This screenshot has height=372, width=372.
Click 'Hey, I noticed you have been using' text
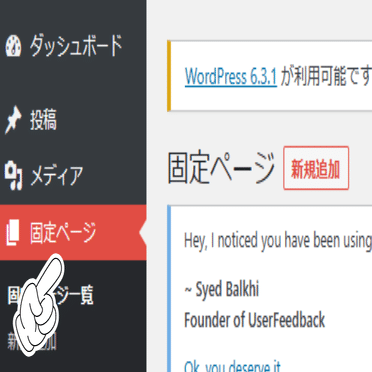click(x=278, y=241)
